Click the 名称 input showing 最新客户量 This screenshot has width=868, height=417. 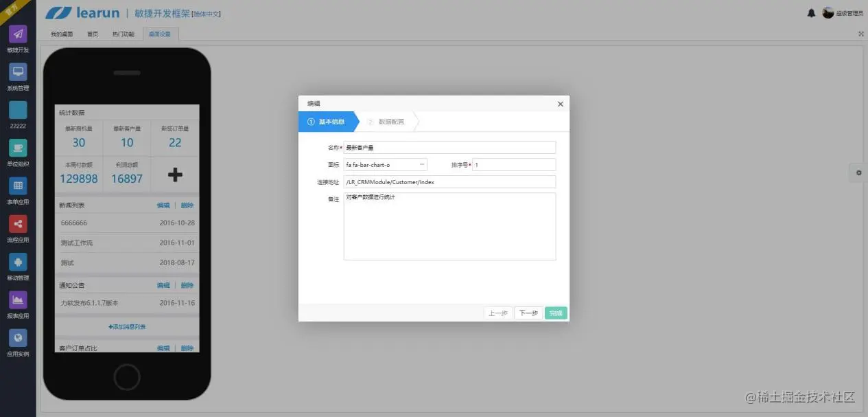click(x=449, y=147)
